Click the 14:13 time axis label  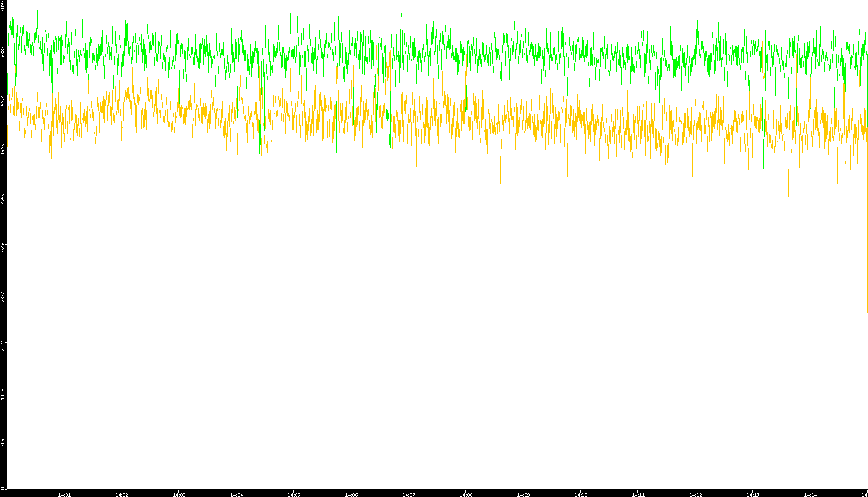753,495
